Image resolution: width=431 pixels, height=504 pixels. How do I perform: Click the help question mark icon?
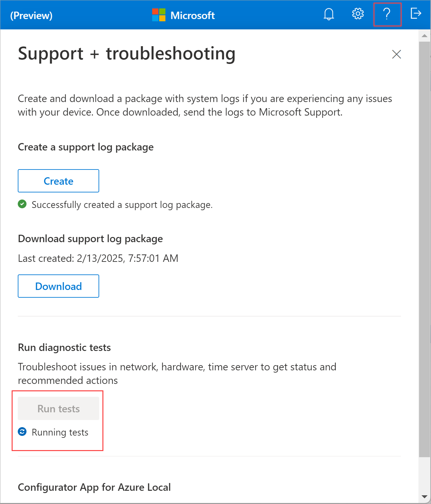tap(387, 14)
